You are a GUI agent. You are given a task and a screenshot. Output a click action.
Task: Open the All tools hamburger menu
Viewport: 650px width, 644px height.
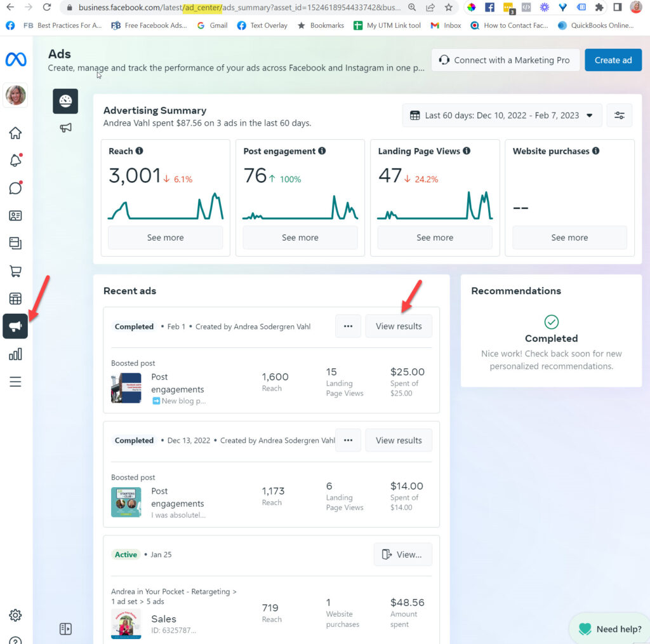coord(15,382)
